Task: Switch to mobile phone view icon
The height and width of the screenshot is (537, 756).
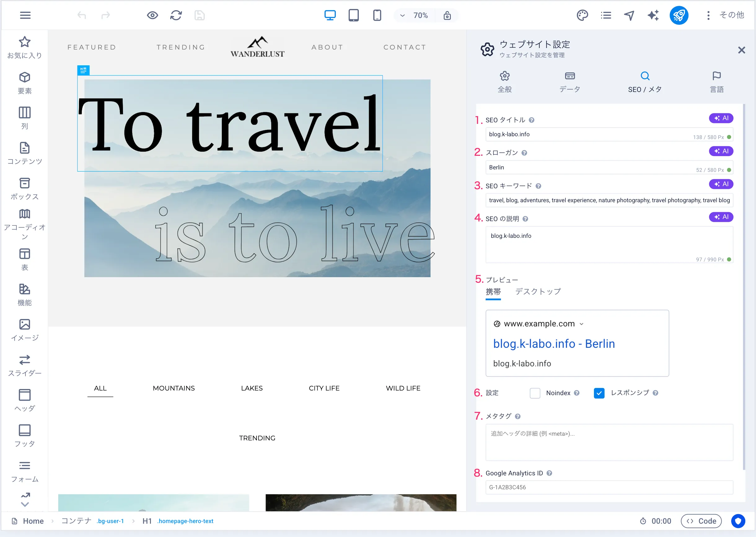Action: pyautogui.click(x=377, y=15)
